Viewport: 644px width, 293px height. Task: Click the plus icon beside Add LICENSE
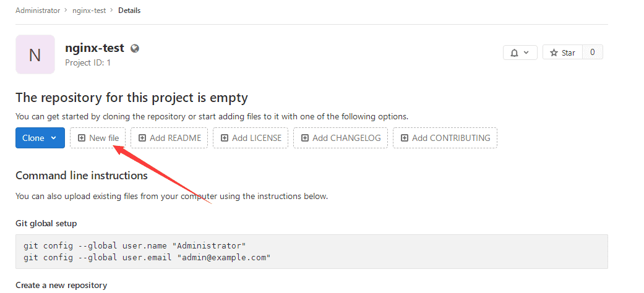(x=224, y=138)
